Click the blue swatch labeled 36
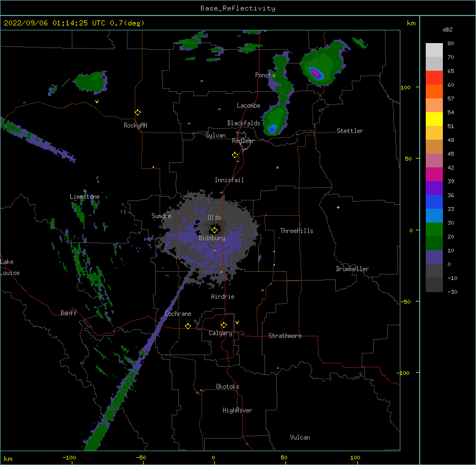The height and width of the screenshot is (465, 476). [x=434, y=202]
